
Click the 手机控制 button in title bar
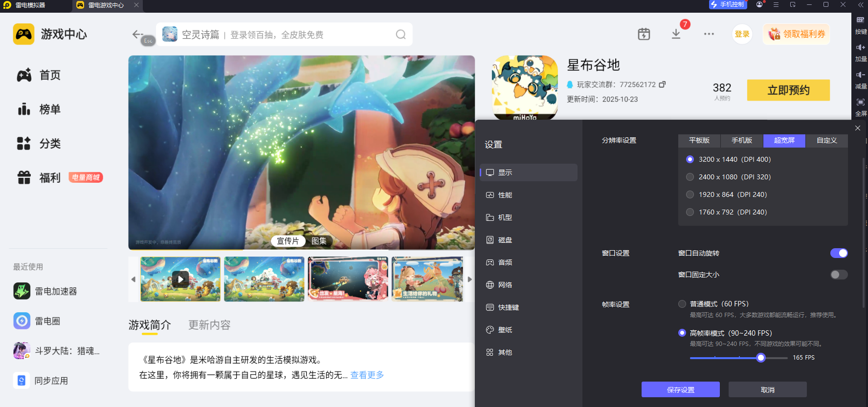[728, 4]
